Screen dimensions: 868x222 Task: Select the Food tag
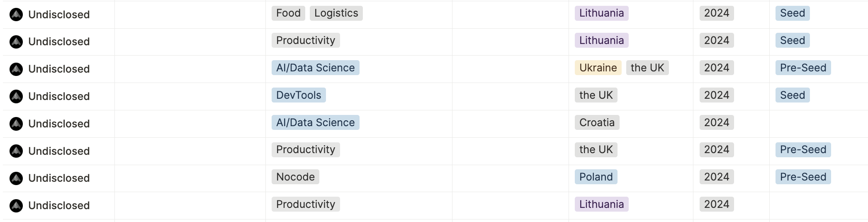point(288,13)
